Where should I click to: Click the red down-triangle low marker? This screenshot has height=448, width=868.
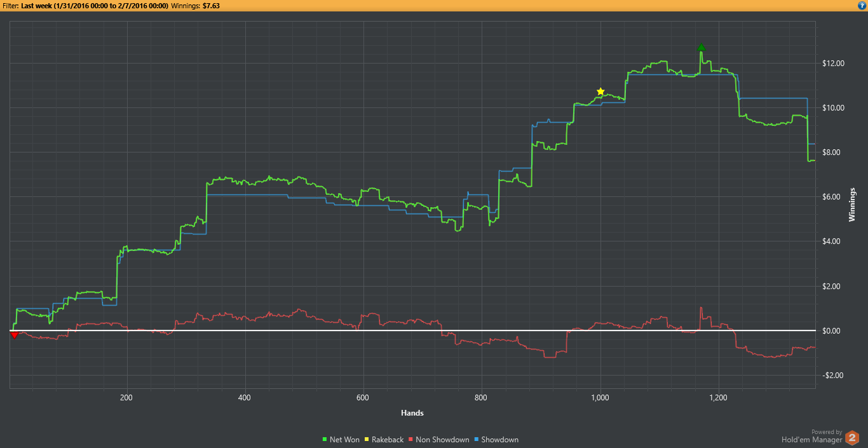pos(14,335)
